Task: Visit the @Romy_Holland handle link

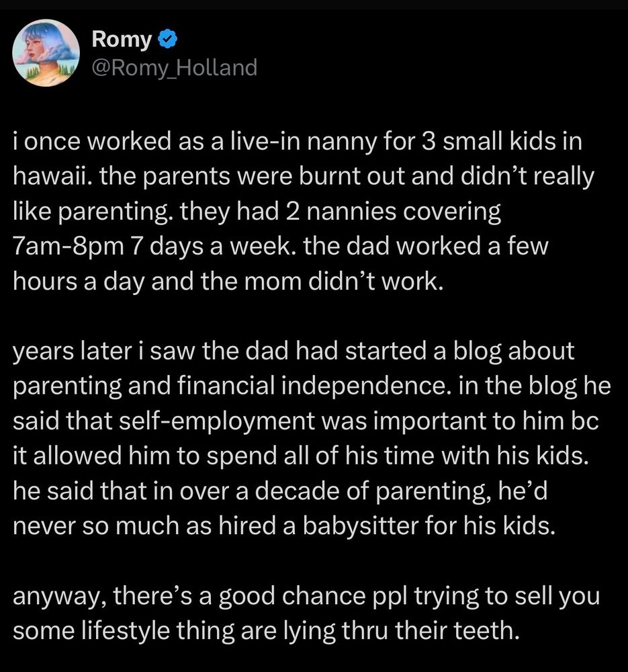Action: 175,68
